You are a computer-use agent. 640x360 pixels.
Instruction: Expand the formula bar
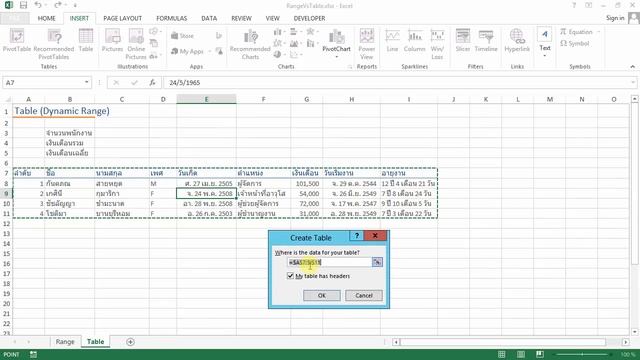coord(633,82)
